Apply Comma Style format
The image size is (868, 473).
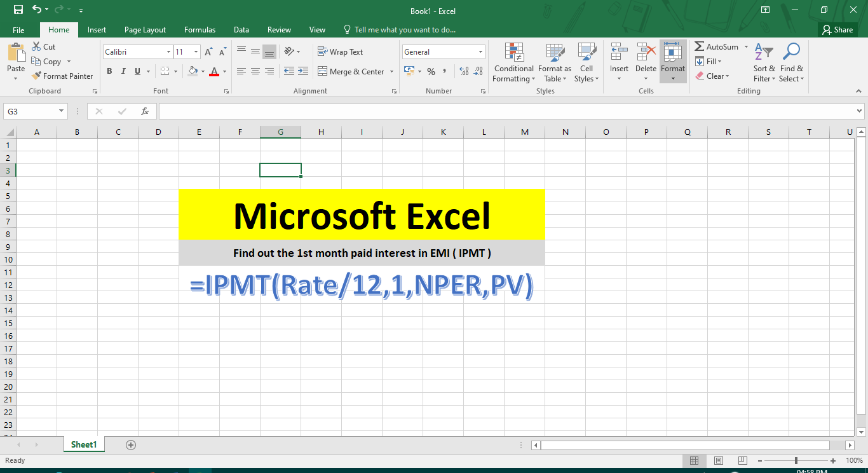(445, 71)
